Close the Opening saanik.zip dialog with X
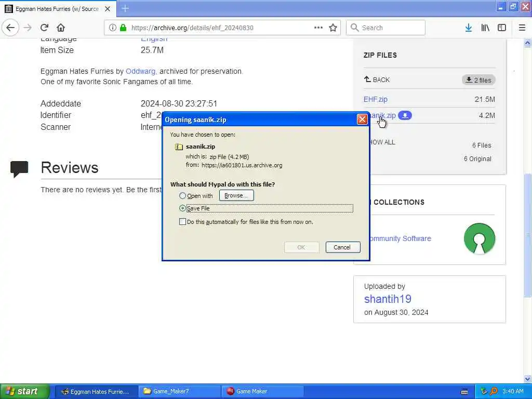The height and width of the screenshot is (399, 532). (x=362, y=119)
